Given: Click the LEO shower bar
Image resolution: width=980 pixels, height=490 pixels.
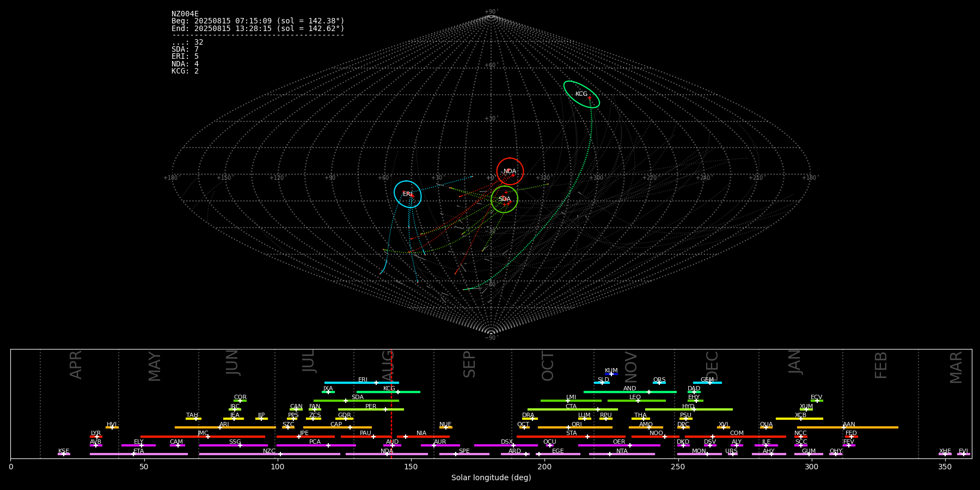Looking at the screenshot, I should tap(636, 401).
